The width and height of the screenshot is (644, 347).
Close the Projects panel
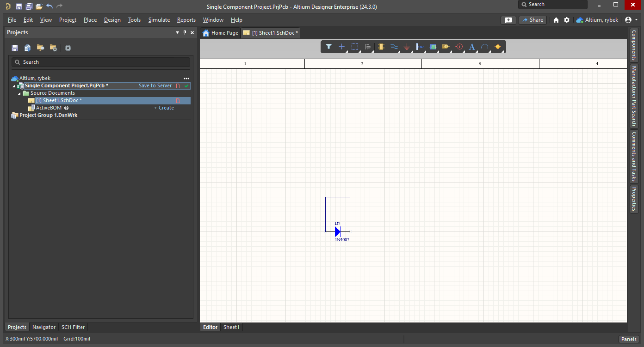(192, 32)
